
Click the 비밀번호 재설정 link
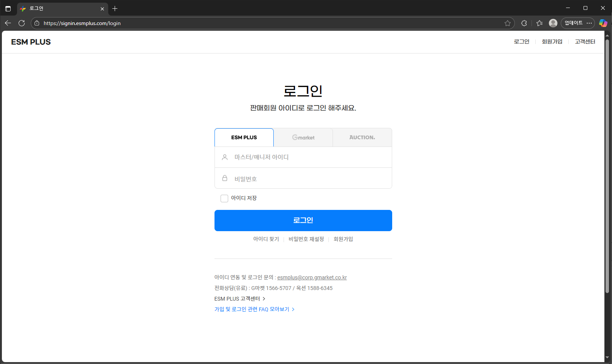tap(306, 239)
